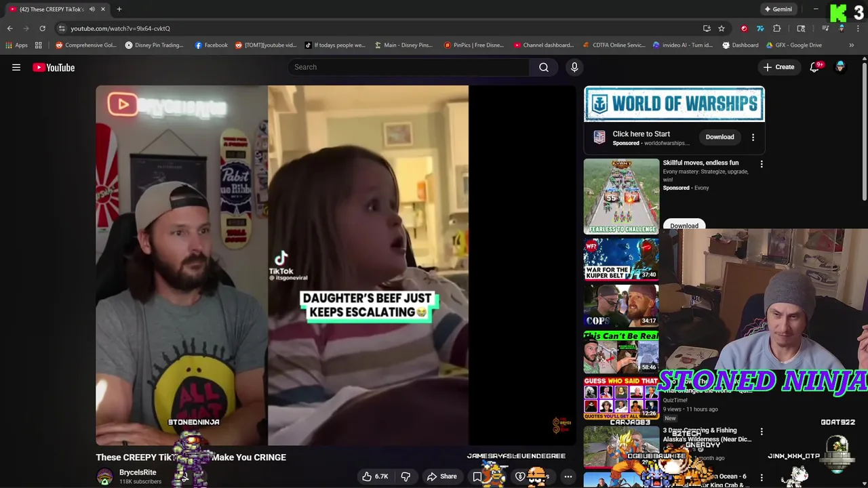Open the Dashboard bookmark
This screenshot has width=868, height=488.
coord(740,45)
